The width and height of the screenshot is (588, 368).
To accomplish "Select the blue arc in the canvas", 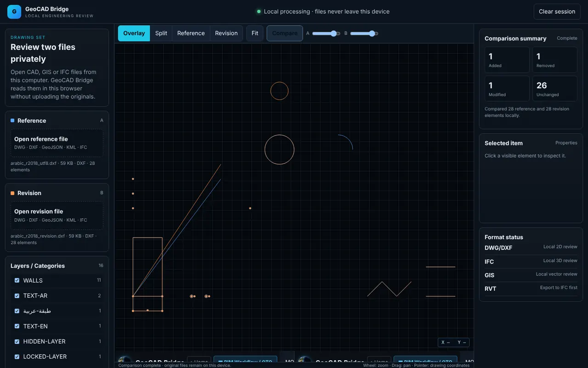I will (x=349, y=140).
